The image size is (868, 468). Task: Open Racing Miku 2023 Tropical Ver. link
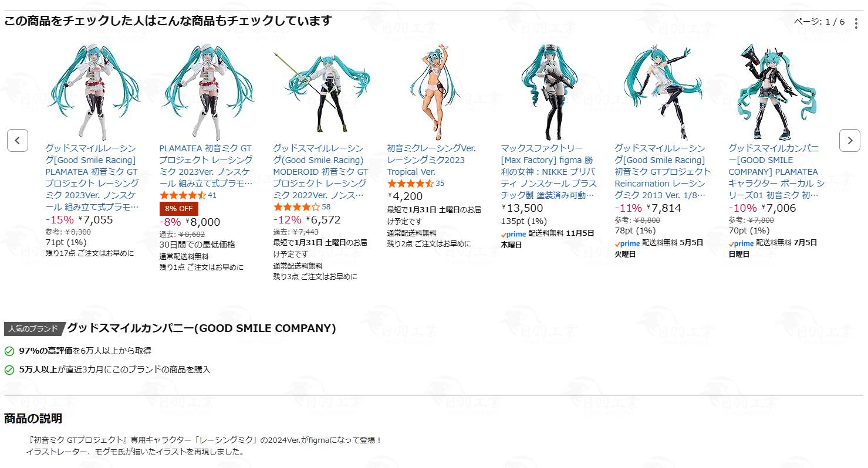pos(431,160)
